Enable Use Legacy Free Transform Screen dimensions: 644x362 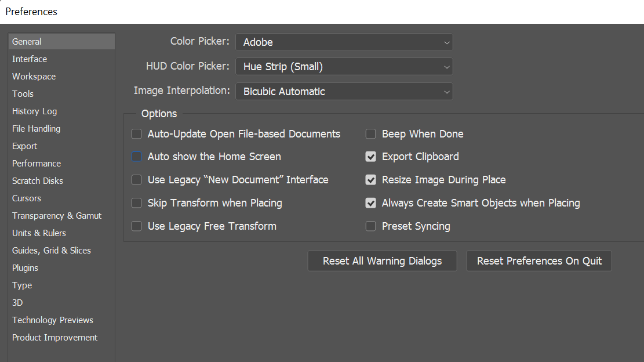(x=136, y=226)
